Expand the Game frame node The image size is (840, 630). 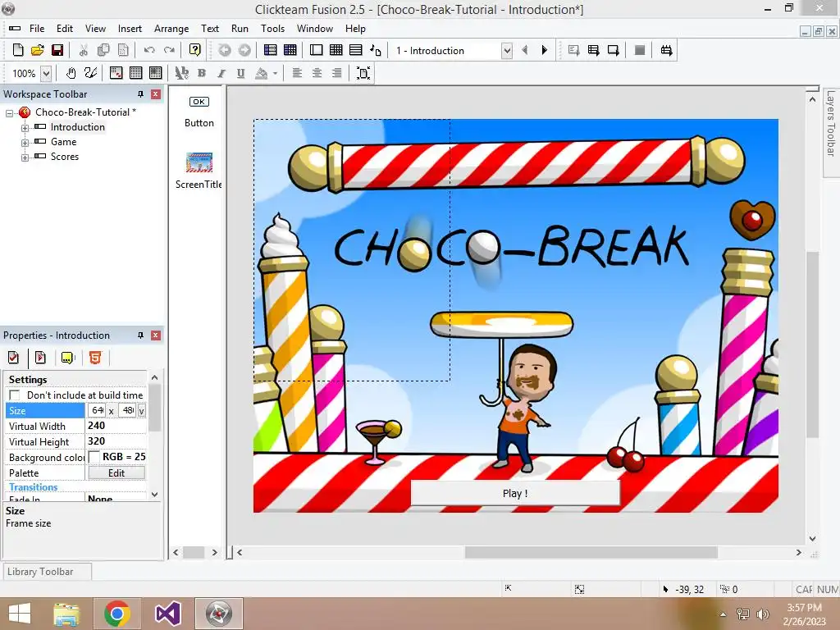(x=25, y=143)
